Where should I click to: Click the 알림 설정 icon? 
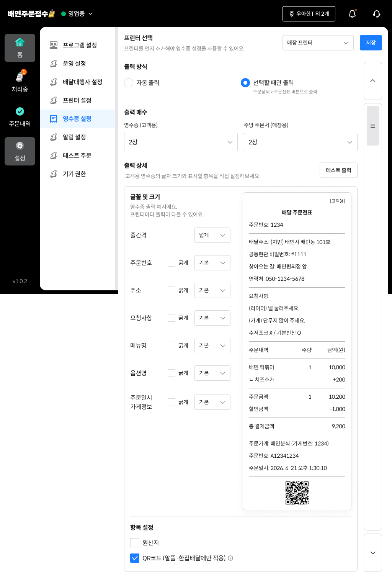tap(54, 137)
